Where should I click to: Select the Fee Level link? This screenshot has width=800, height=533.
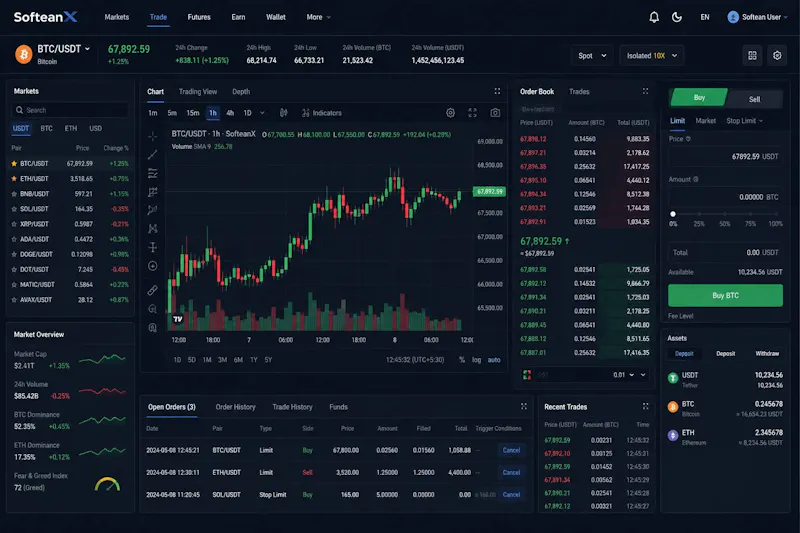coord(681,316)
